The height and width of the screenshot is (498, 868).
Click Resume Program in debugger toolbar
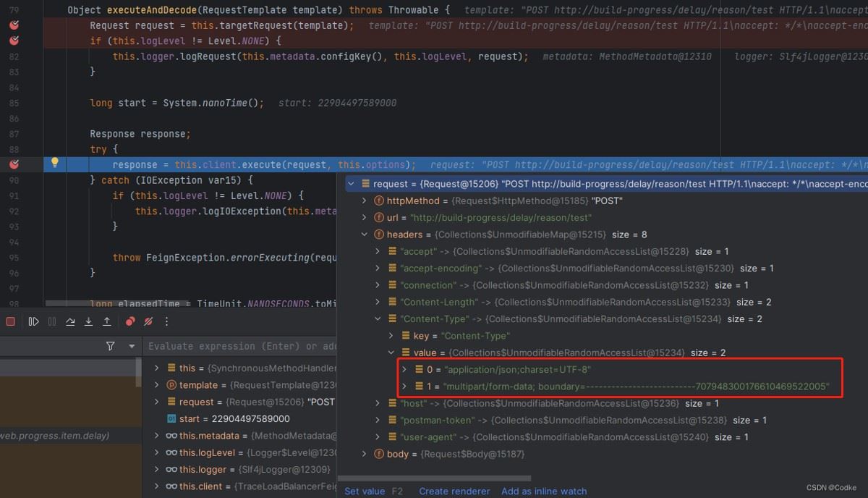pos(33,321)
